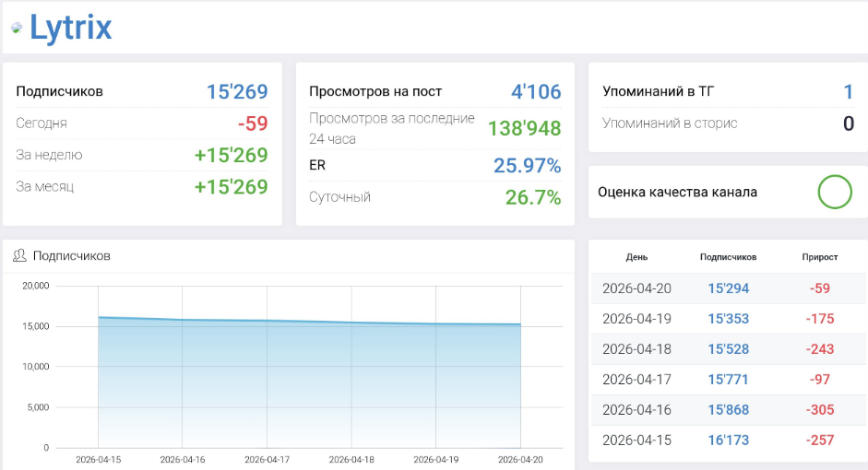This screenshot has height=470, width=868.
Task: Click chart line point above 2026-04-16
Action: point(182,320)
